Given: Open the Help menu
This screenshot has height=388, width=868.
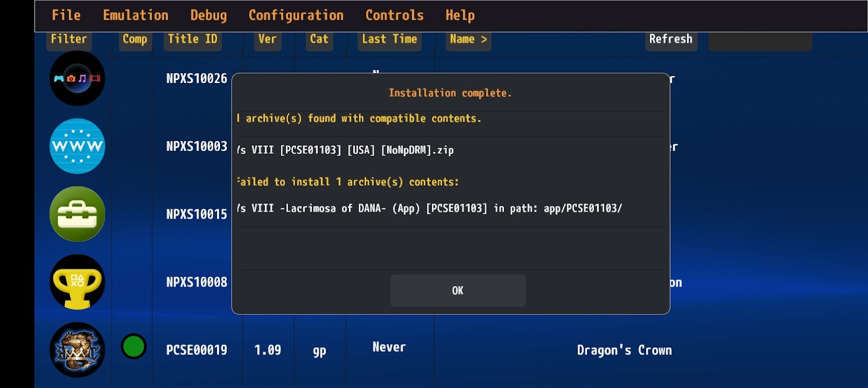Looking at the screenshot, I should pos(460,15).
